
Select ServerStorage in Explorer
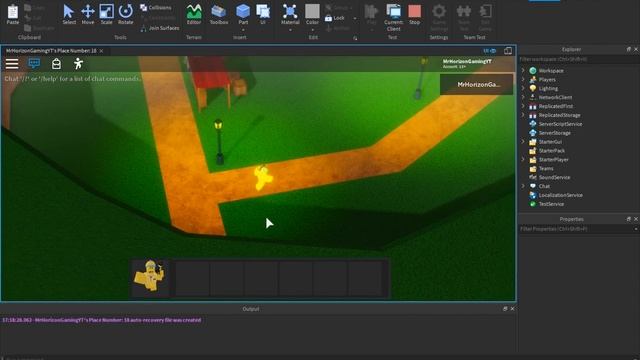click(x=554, y=133)
